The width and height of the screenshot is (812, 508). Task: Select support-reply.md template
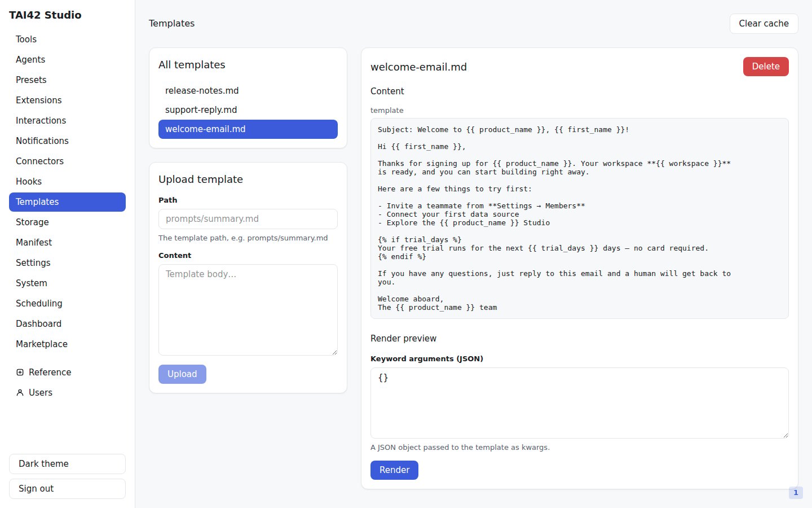tap(248, 110)
